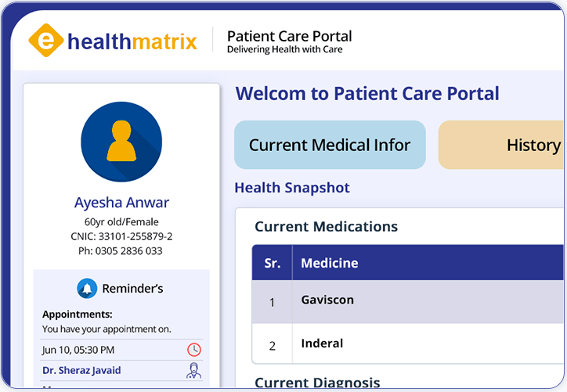Viewport: 567px width, 392px height.
Task: Open the Current Medical Infor tab
Action: [x=330, y=145]
